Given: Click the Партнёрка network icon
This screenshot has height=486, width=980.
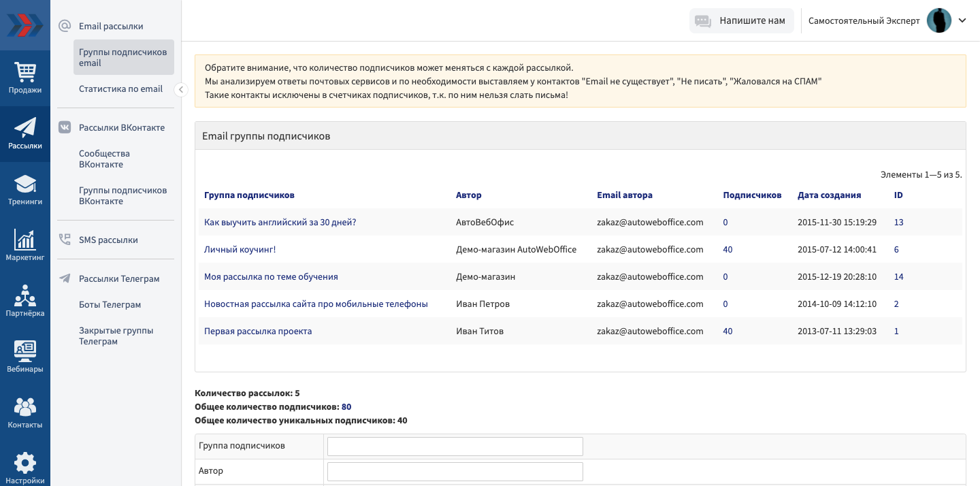Looking at the screenshot, I should pyautogui.click(x=25, y=295).
